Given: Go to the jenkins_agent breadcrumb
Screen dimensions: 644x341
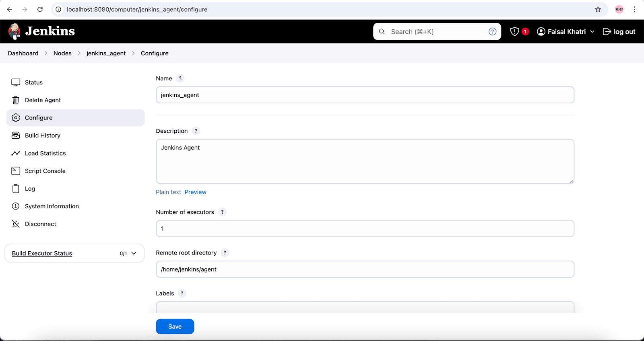Looking at the screenshot, I should coord(106,53).
